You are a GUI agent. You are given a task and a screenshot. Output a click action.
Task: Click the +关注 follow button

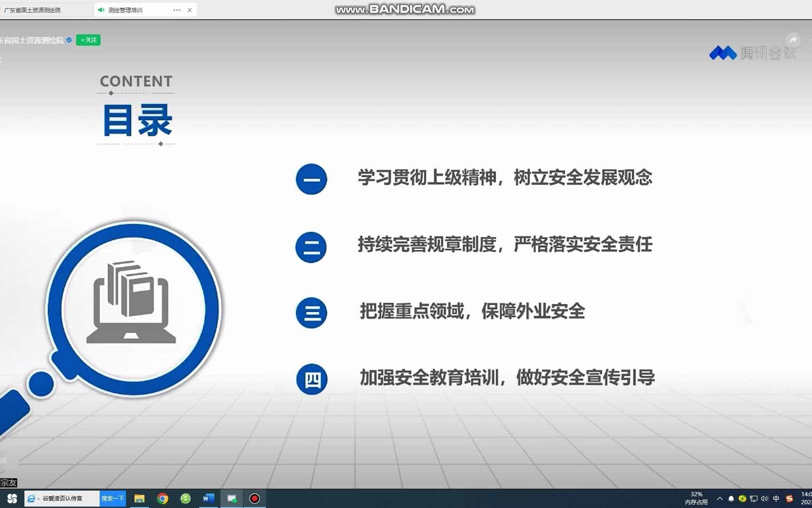[x=88, y=40]
